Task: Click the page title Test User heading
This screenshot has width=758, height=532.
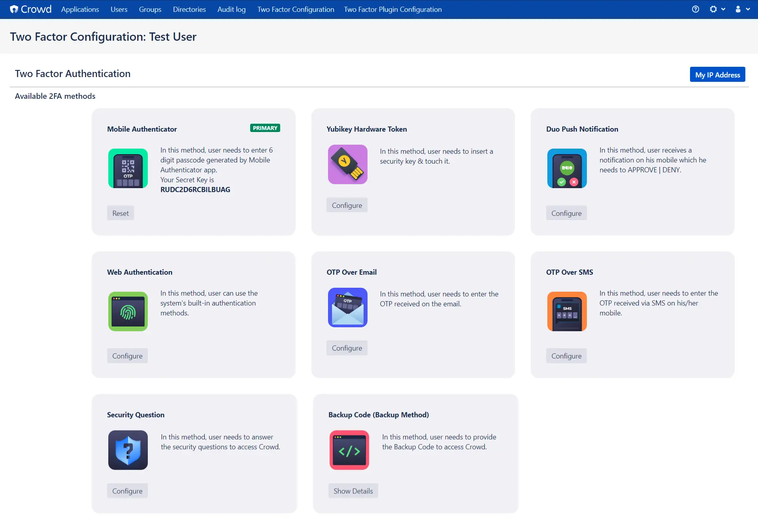Action: [103, 37]
